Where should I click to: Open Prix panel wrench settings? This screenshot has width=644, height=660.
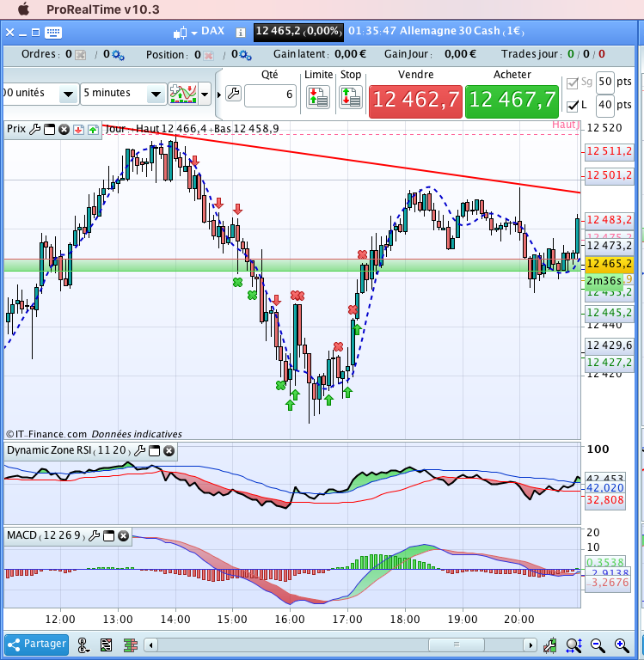pos(34,129)
